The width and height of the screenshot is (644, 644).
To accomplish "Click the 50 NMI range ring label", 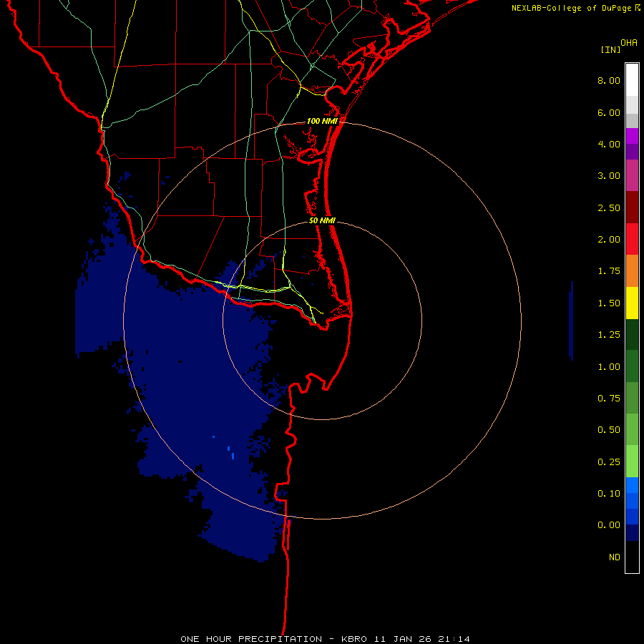I will pyautogui.click(x=323, y=220).
